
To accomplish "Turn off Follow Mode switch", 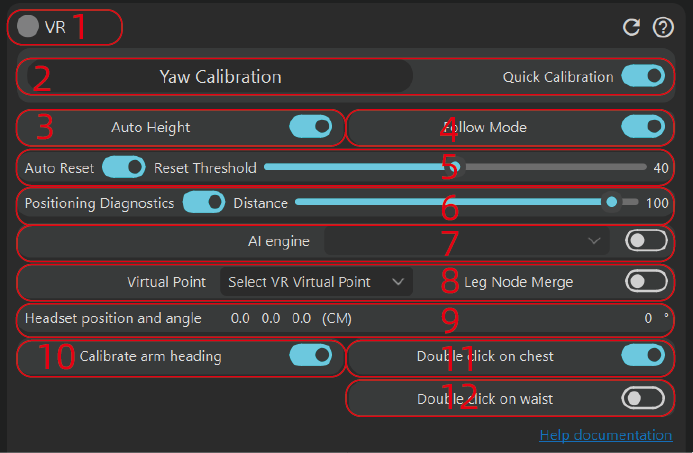I will (643, 127).
